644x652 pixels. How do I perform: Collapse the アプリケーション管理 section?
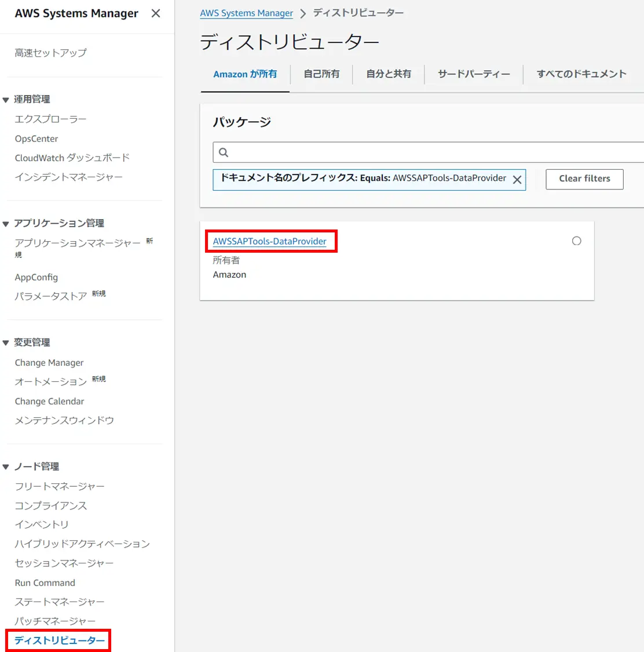pos(6,224)
